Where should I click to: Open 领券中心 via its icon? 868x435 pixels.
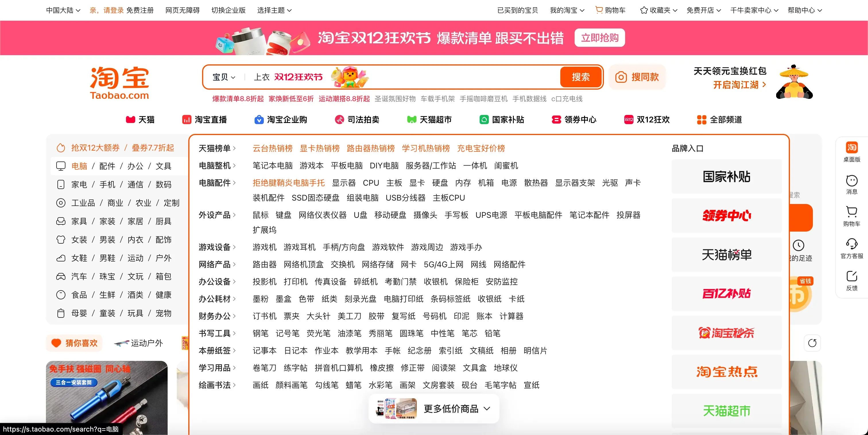coord(556,120)
